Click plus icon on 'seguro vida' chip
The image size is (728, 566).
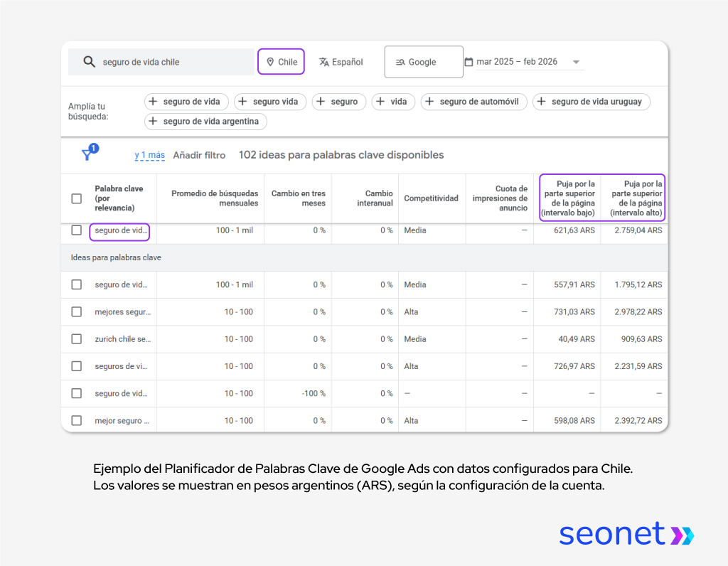click(243, 101)
